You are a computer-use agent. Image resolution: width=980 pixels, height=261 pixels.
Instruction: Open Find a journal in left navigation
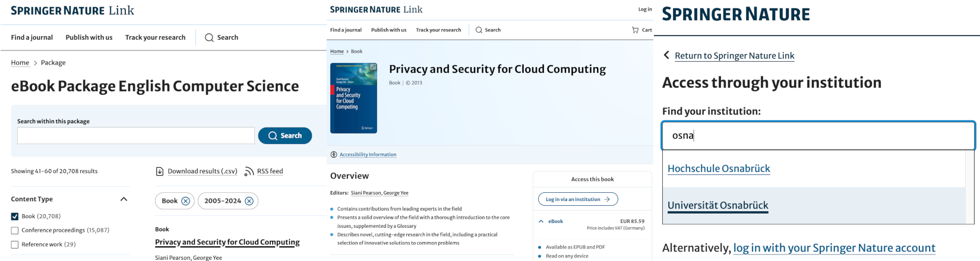point(31,37)
